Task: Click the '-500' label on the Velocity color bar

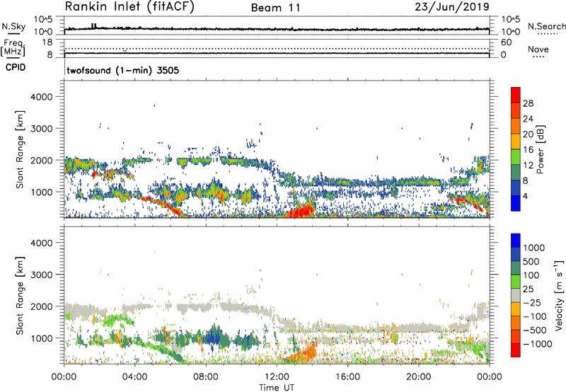Action: click(533, 330)
